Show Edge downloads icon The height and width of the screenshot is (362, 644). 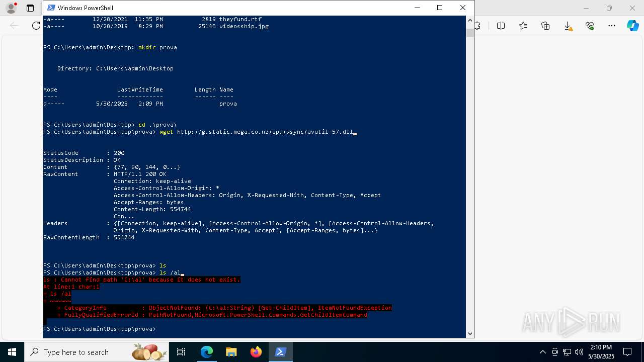coord(568,26)
